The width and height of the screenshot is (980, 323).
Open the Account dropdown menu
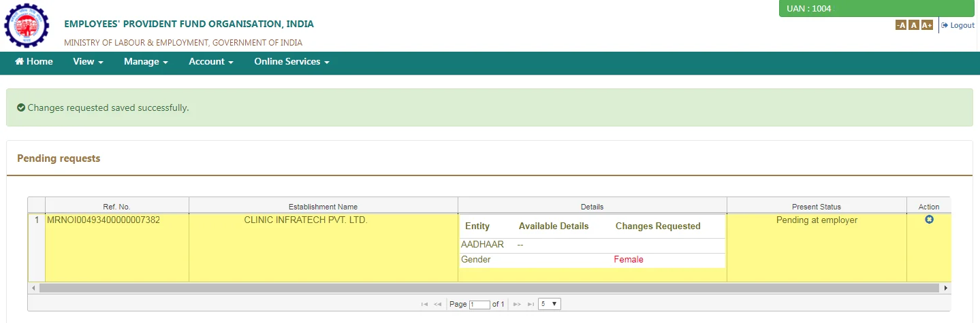pyautogui.click(x=211, y=61)
